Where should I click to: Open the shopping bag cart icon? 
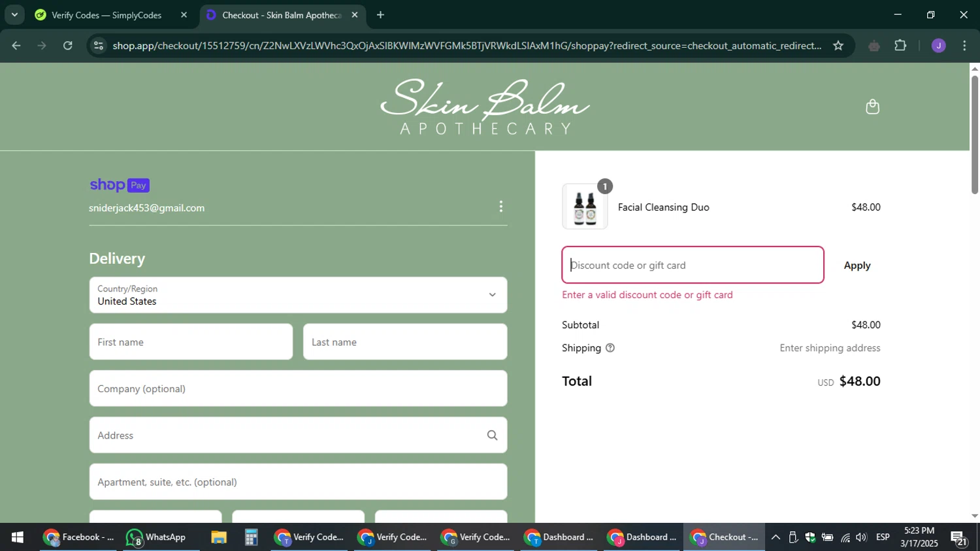(x=872, y=107)
